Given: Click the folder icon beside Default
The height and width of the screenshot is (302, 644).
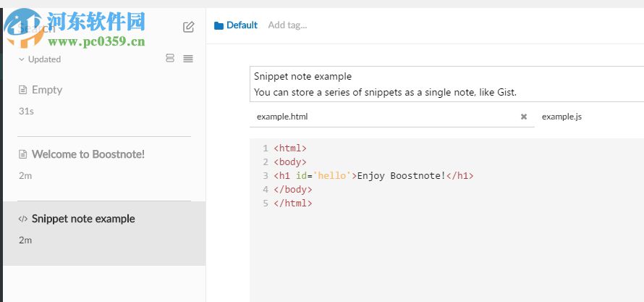Looking at the screenshot, I should coord(219,25).
